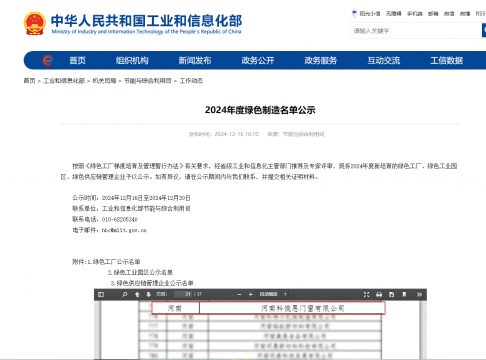The width and height of the screenshot is (486, 360).
Task: Open attachment 2 绿色工业园区公示名单
Action: 140,272
